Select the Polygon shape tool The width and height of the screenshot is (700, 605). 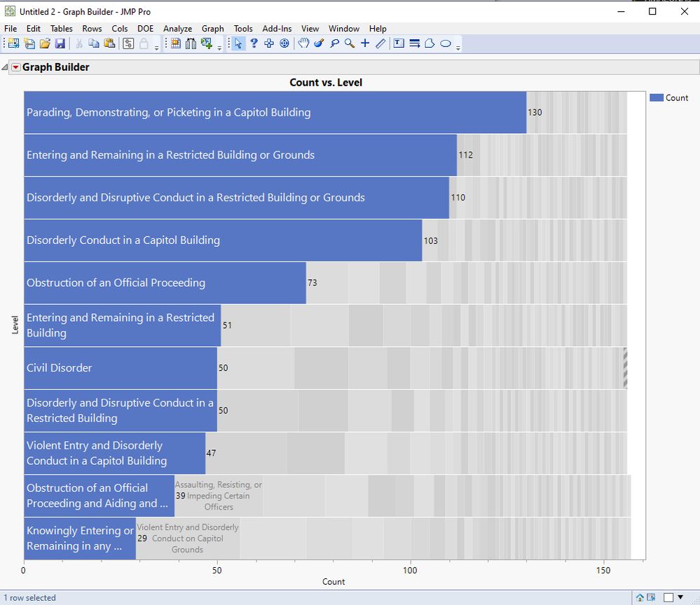[430, 43]
